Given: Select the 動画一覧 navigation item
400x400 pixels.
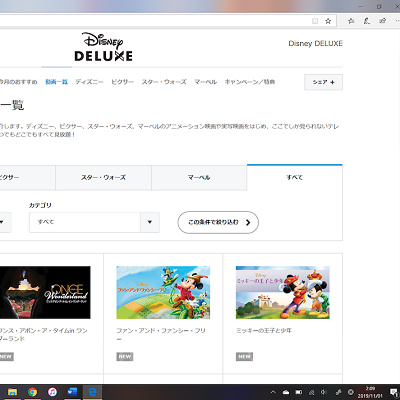Looking at the screenshot, I should click(57, 82).
